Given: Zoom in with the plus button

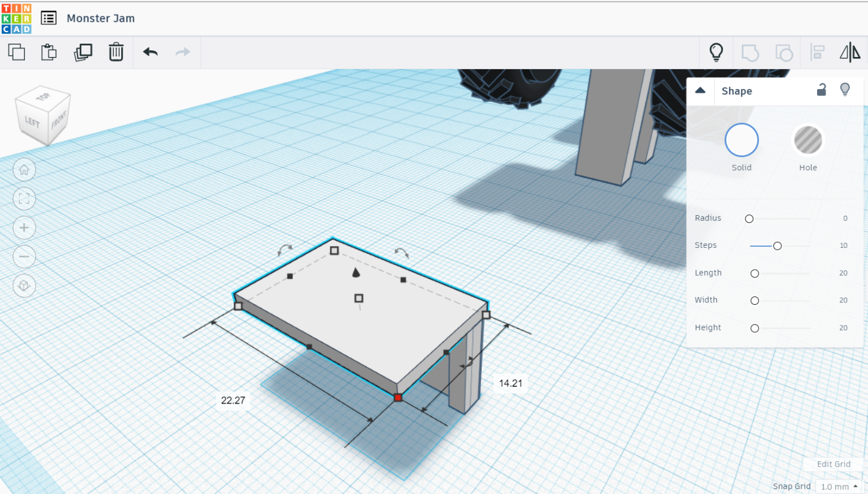Looking at the screenshot, I should tap(24, 228).
